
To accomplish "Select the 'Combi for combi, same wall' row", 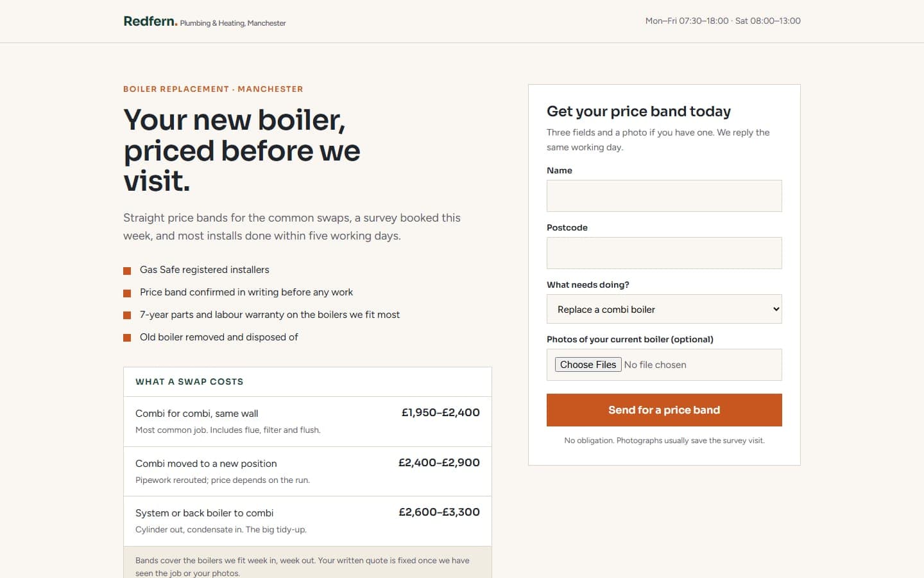I will click(307, 421).
